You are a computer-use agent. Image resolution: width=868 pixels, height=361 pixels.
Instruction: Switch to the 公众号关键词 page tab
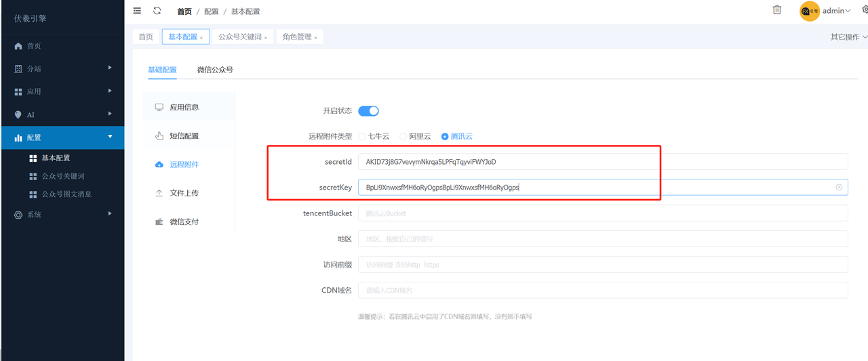click(241, 37)
